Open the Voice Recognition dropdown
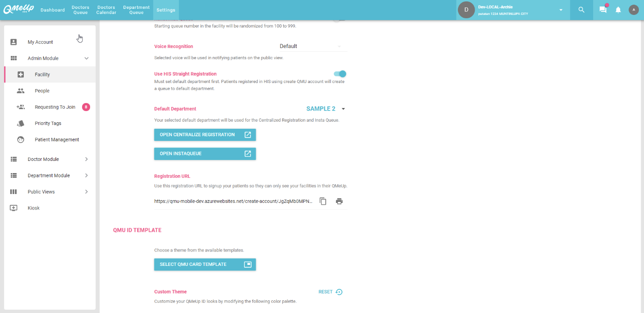This screenshot has height=313, width=644. [x=310, y=46]
